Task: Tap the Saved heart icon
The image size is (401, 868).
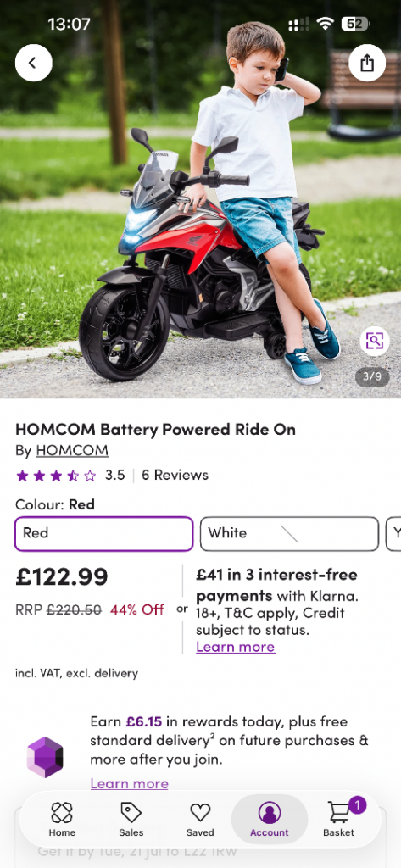Action: [x=200, y=813]
